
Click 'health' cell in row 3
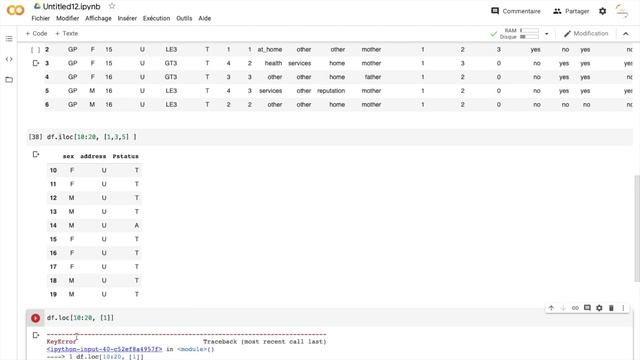(x=273, y=63)
